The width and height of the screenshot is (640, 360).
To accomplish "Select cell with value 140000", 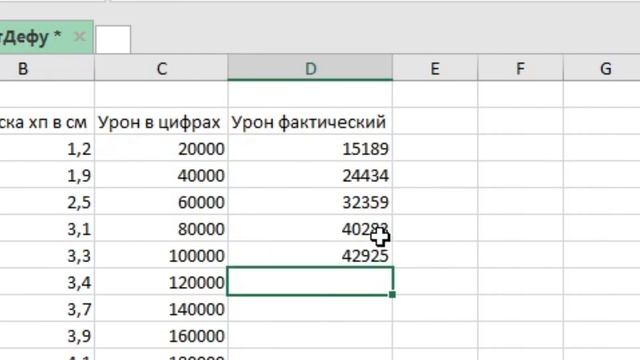I will [x=161, y=309].
